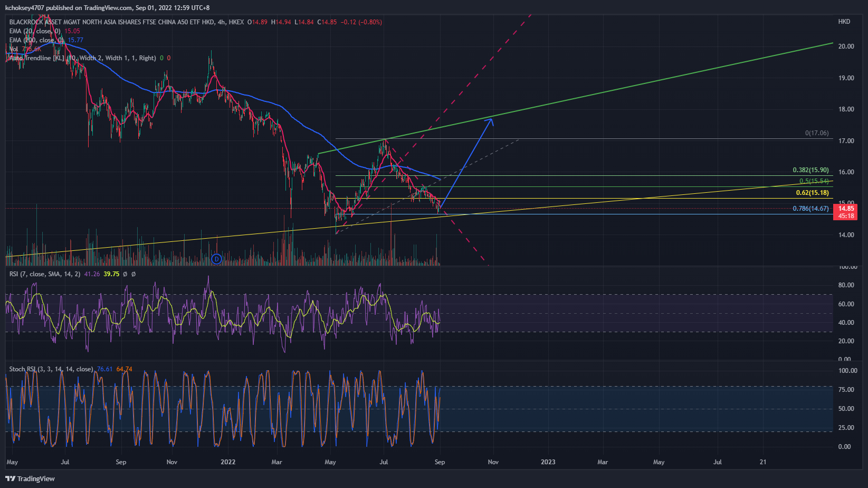The width and height of the screenshot is (868, 488).
Task: Click the 16.00 price axis label
Action: click(846, 172)
